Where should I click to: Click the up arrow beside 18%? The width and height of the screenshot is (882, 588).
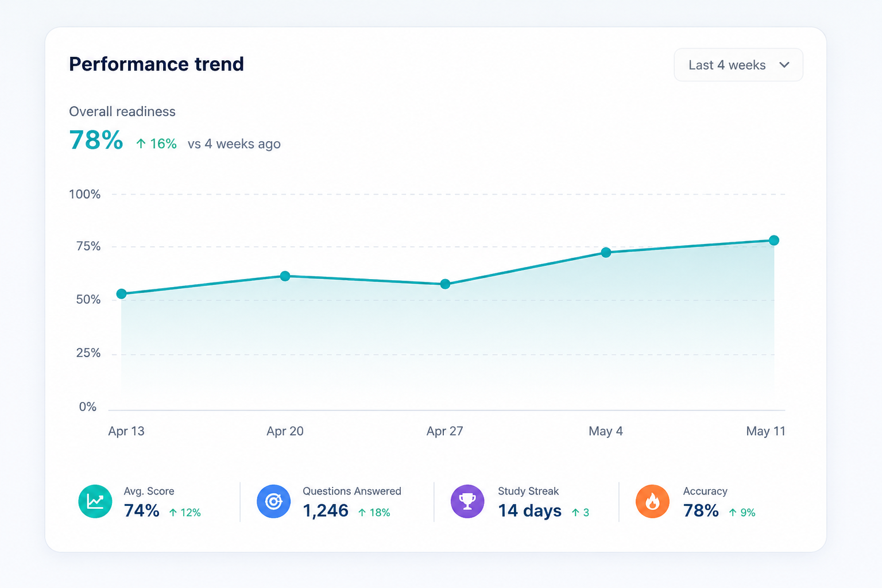(362, 512)
